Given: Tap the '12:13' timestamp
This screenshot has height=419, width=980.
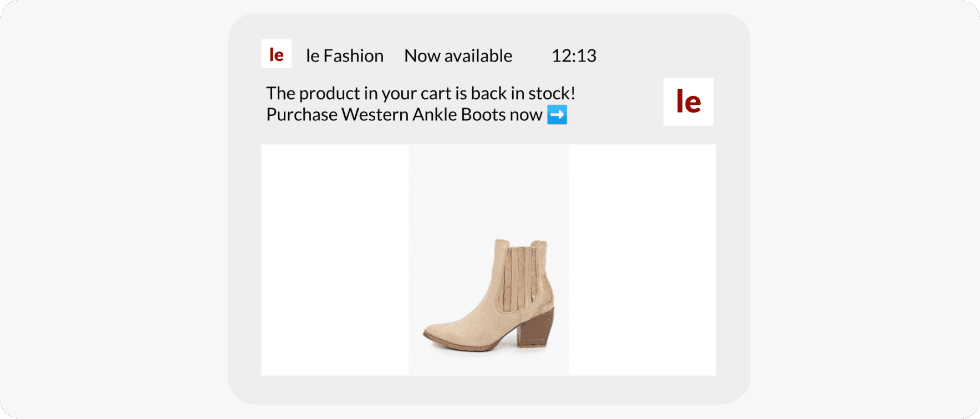Looking at the screenshot, I should (574, 55).
